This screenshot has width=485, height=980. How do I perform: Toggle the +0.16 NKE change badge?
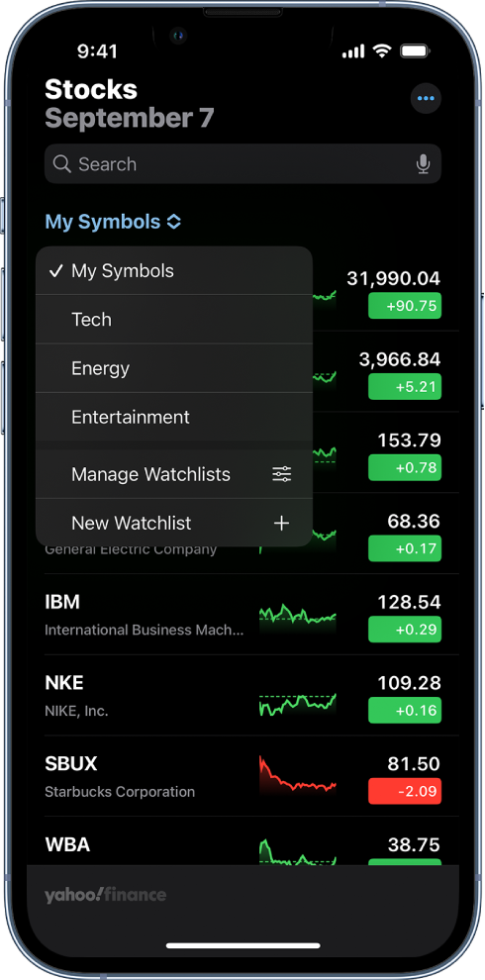tap(405, 711)
